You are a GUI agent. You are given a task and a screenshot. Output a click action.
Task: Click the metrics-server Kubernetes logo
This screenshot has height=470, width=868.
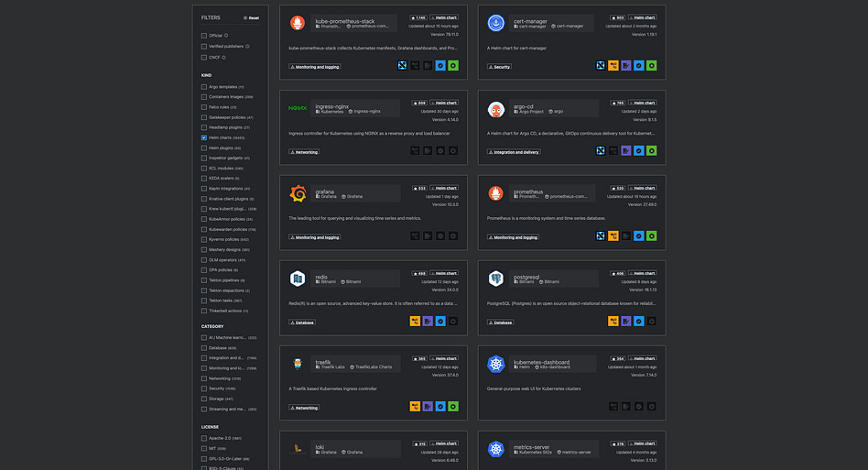pyautogui.click(x=495, y=449)
